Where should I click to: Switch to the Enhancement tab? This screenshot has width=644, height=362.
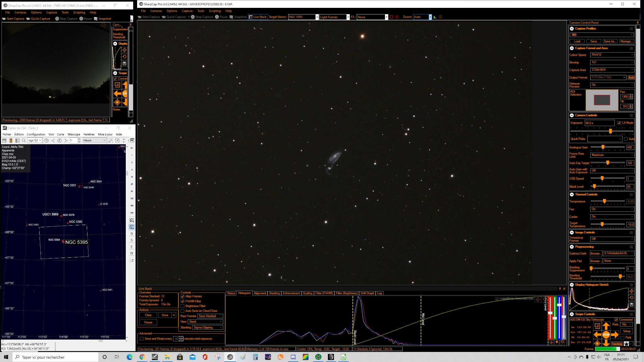coord(291,293)
